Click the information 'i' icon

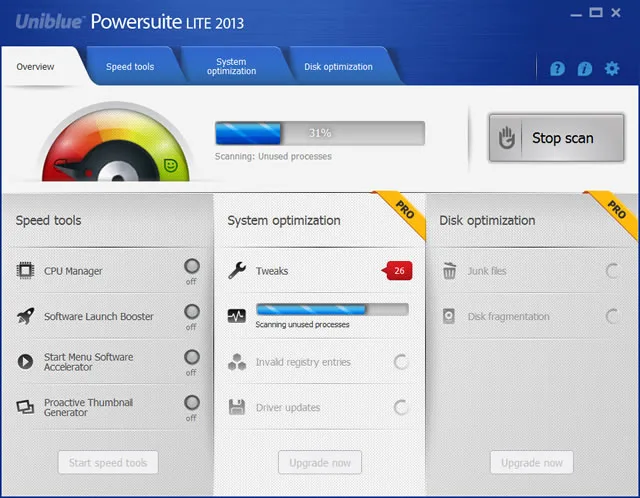[x=584, y=69]
